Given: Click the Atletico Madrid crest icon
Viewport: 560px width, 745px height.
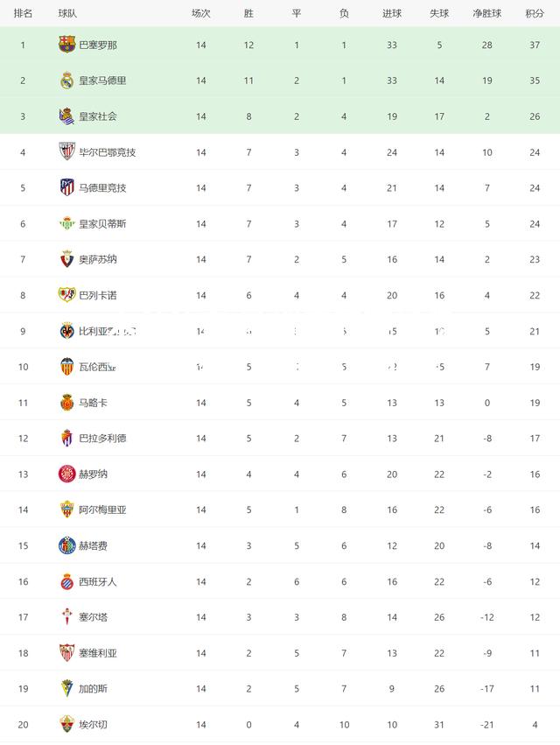Looking at the screenshot, I should point(67,187).
